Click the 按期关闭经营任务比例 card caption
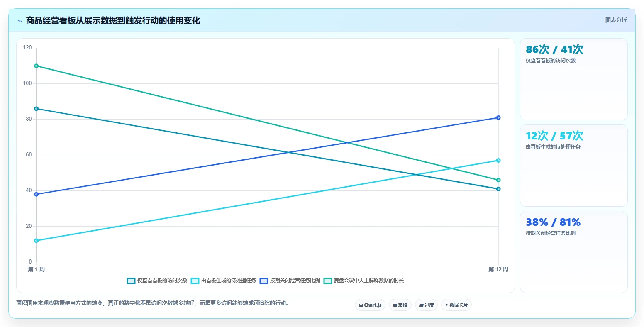 [551, 233]
